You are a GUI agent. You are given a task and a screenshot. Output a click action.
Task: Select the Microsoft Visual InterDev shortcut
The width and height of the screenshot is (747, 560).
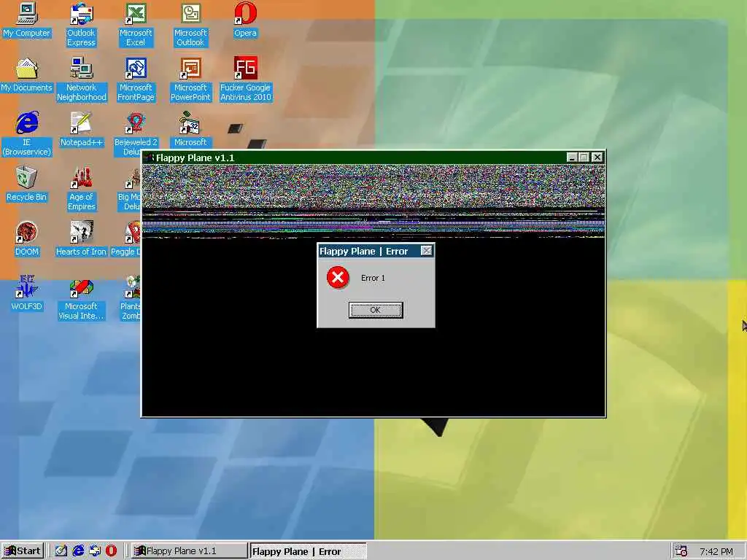coord(81,298)
